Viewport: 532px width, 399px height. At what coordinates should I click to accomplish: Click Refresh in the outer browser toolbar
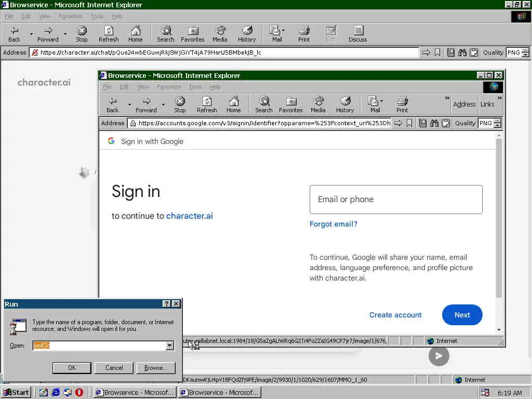point(109,34)
